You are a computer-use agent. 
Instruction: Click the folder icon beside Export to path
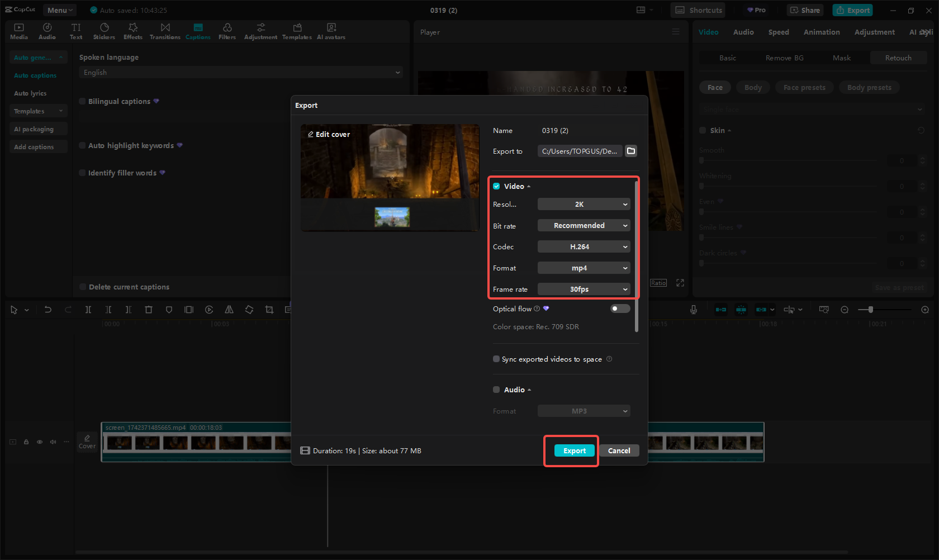coord(631,151)
